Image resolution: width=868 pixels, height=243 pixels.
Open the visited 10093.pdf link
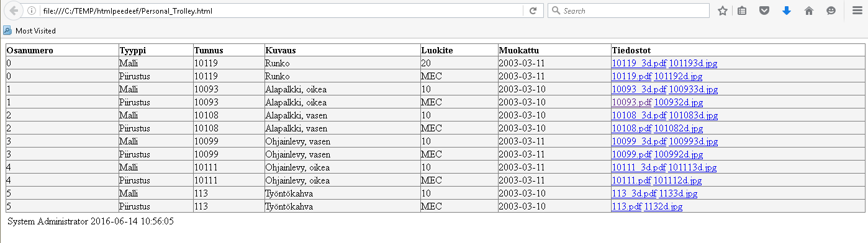[632, 102]
